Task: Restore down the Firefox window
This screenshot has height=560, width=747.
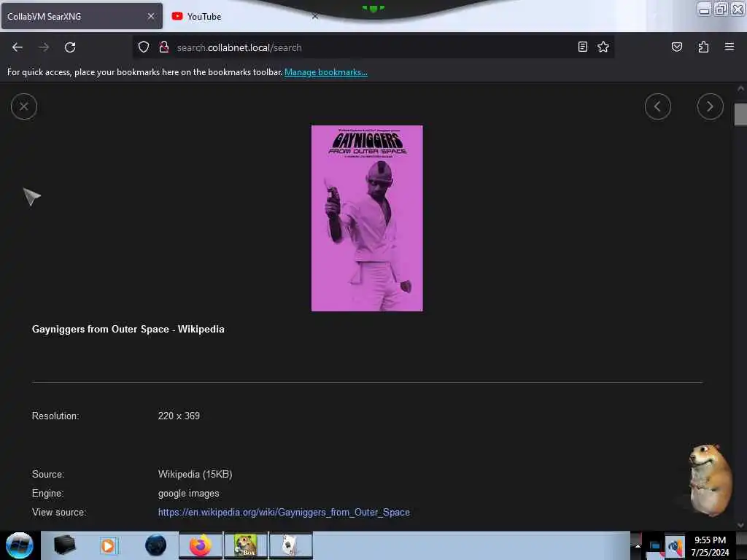Action: pos(721,9)
